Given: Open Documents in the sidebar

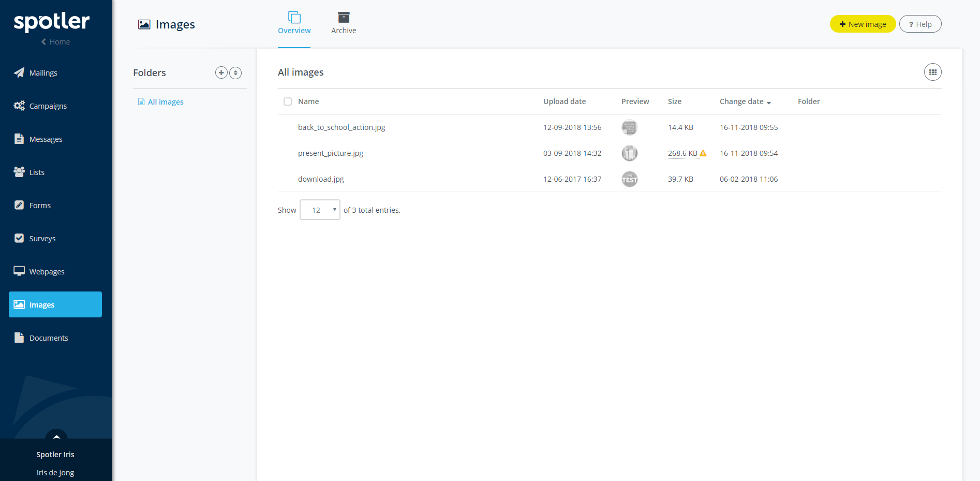Looking at the screenshot, I should point(49,338).
